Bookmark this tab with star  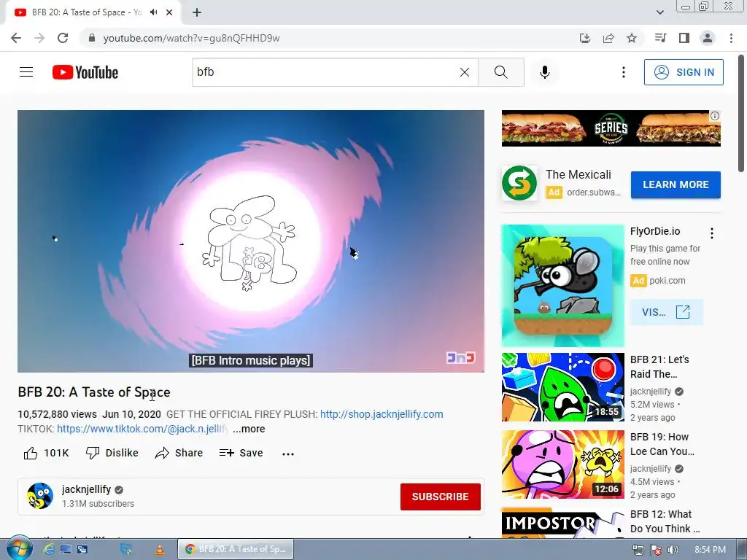tap(632, 38)
